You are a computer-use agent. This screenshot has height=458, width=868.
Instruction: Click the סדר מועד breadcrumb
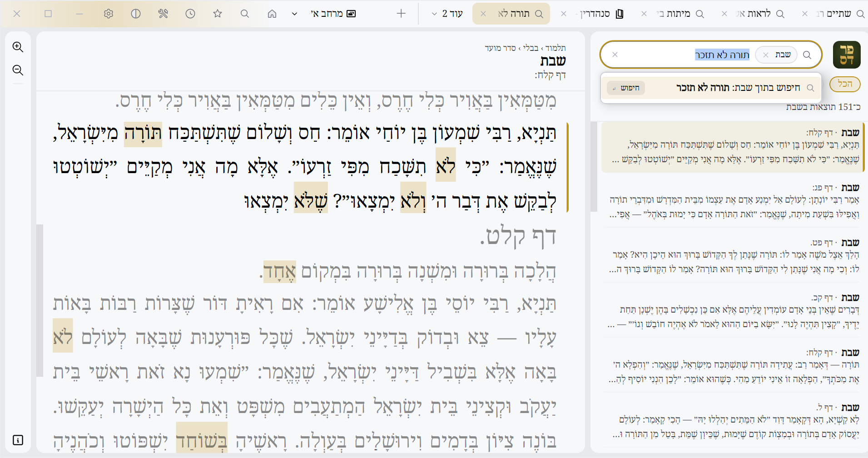[500, 48]
